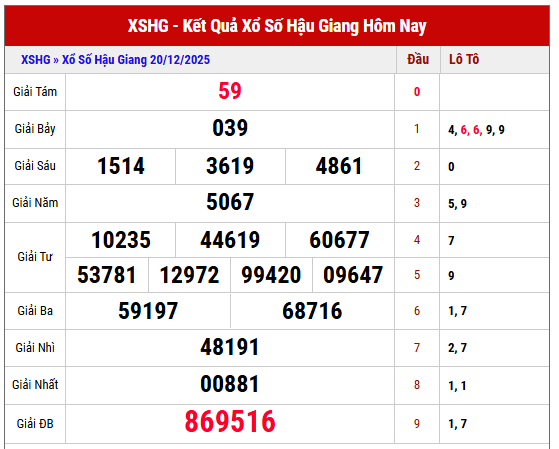
Task: Click the Giải Ba row label
Action: (x=35, y=311)
